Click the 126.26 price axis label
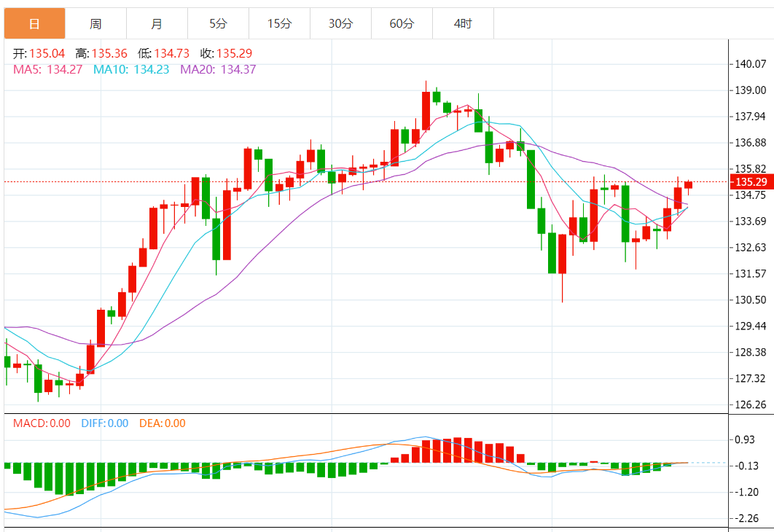Viewport: 774px width, 532px height. (750, 404)
